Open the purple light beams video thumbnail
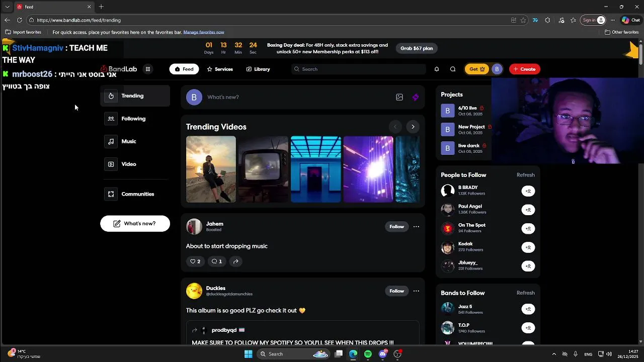644x362 pixels. pos(368,169)
